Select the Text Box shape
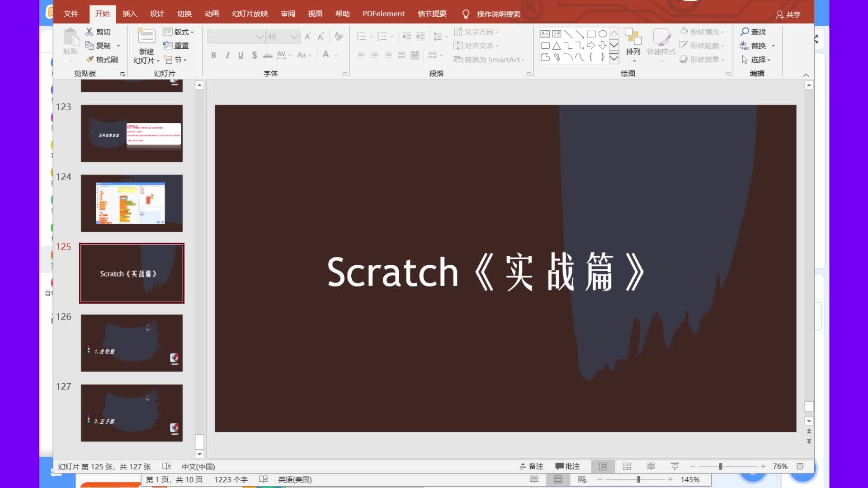The image size is (868, 488). pos(545,34)
